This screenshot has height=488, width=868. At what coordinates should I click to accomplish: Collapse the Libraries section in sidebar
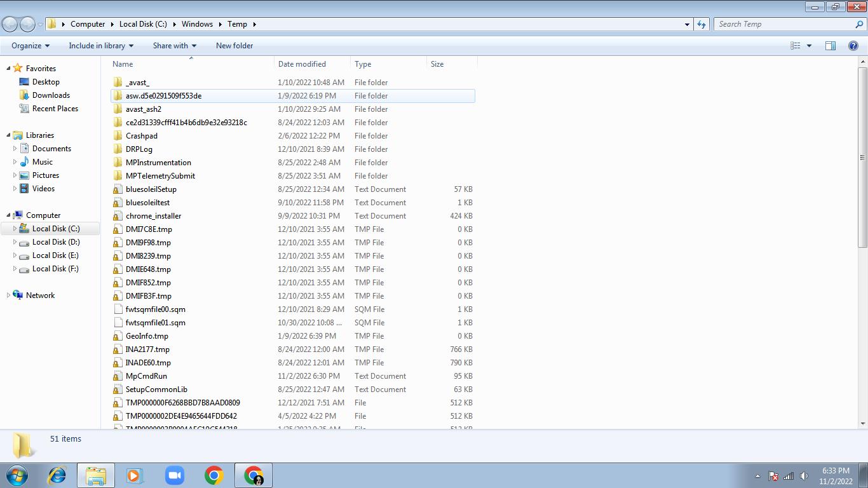[x=9, y=135]
